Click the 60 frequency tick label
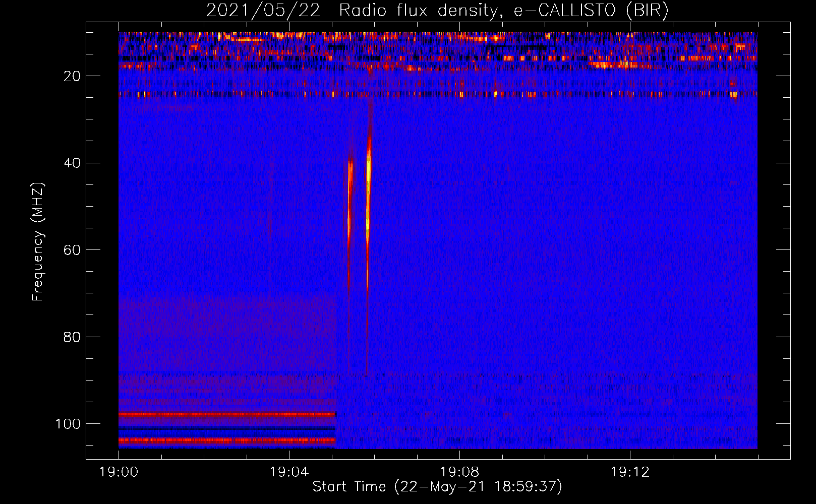Screen dimensions: 816x504 (x=72, y=250)
